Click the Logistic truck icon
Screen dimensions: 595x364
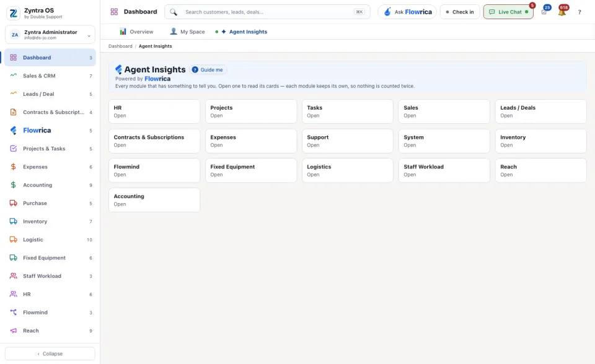13,240
